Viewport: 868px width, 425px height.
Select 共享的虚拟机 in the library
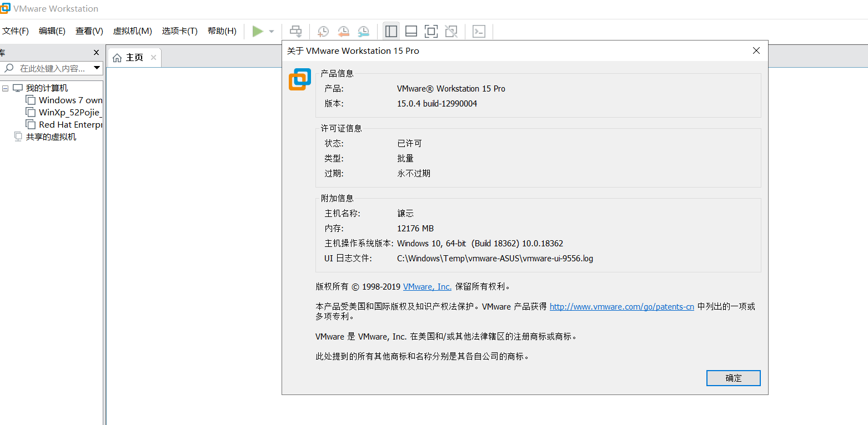click(x=51, y=137)
